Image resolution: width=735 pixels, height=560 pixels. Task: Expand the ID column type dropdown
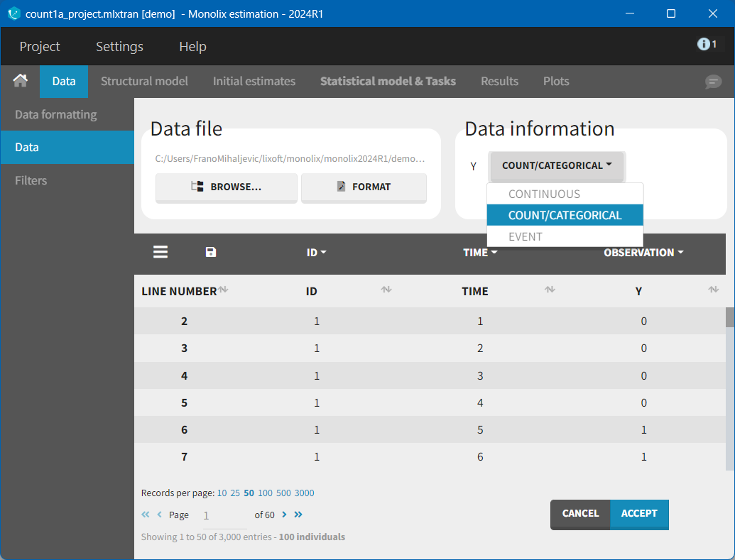(317, 253)
